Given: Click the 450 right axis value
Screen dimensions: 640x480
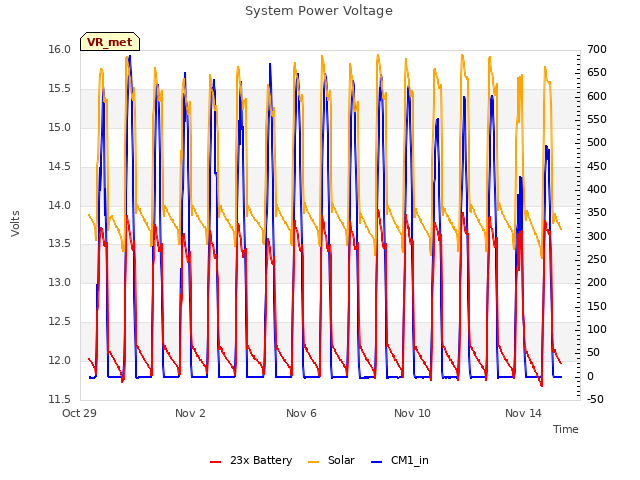Looking at the screenshot, I should tap(597, 166).
